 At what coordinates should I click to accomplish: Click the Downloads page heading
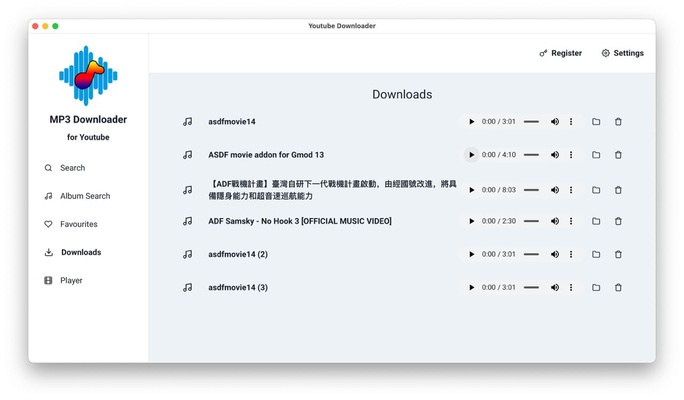coord(402,95)
